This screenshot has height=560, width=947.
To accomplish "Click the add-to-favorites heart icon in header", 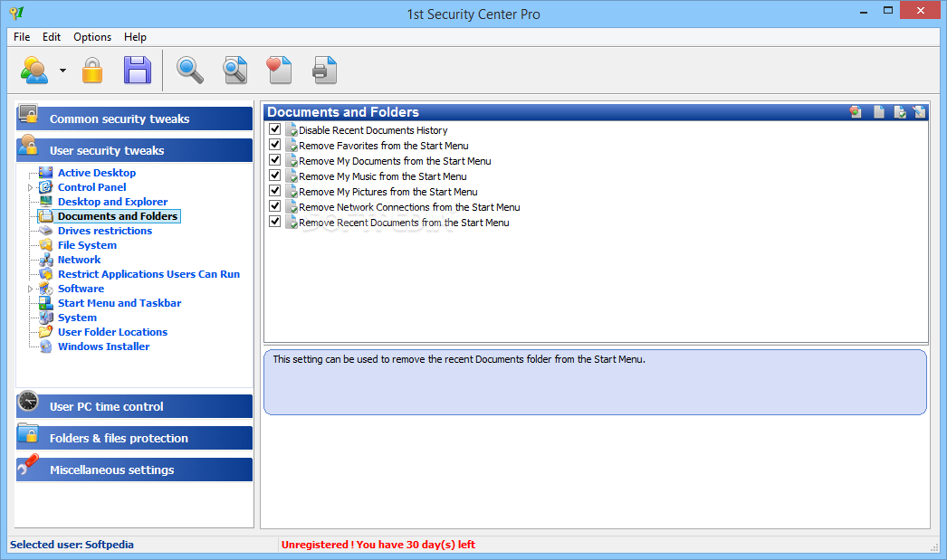I will (x=856, y=111).
